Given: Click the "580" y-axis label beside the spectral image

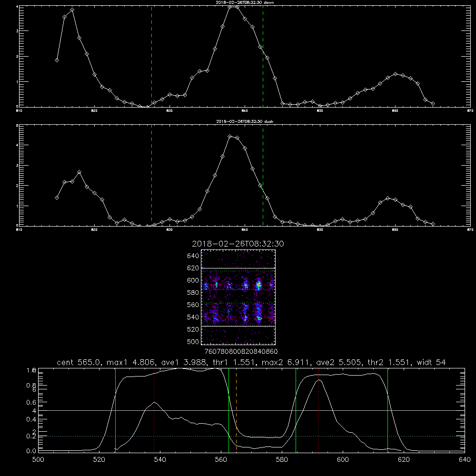Looking at the screenshot, I should tap(193, 293).
